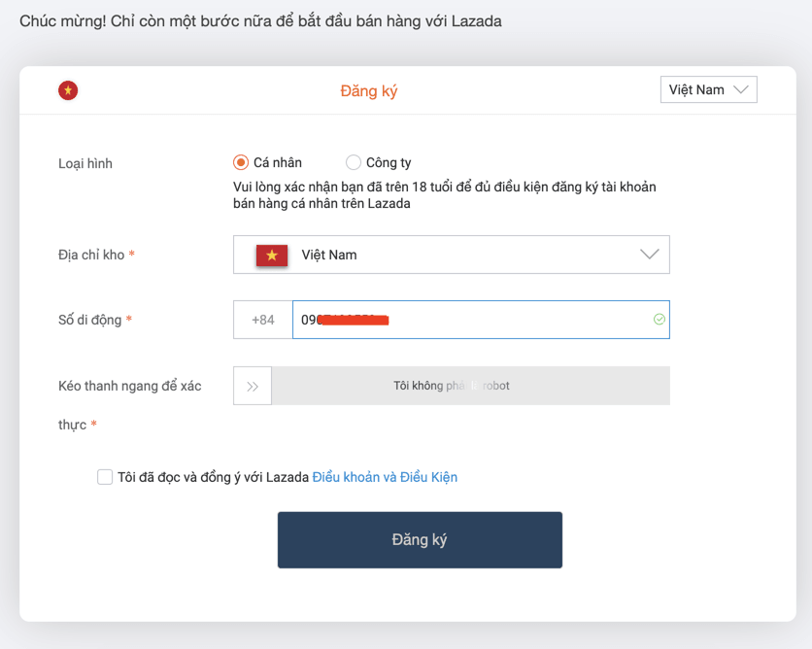Click the Đăng ký heading tab
The width and height of the screenshot is (812, 649).
[x=369, y=91]
